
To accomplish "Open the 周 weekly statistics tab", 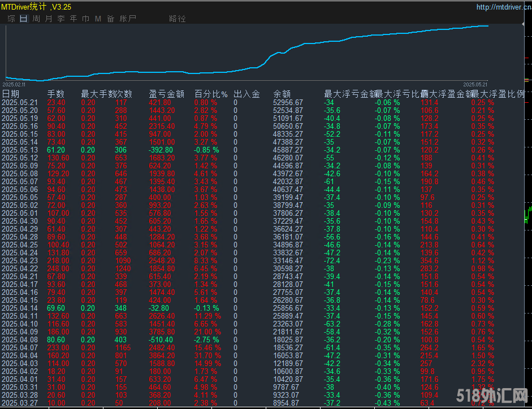I will [x=36, y=19].
